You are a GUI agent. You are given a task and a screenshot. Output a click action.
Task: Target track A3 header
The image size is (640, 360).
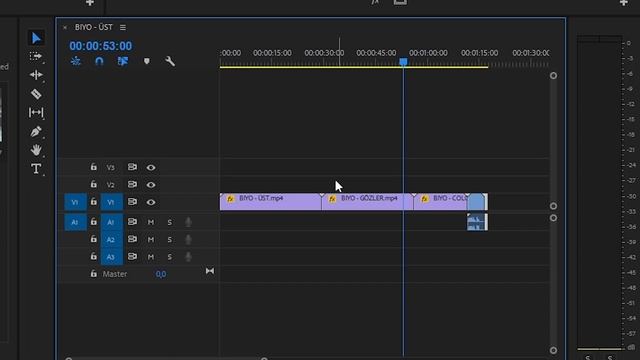(111, 257)
